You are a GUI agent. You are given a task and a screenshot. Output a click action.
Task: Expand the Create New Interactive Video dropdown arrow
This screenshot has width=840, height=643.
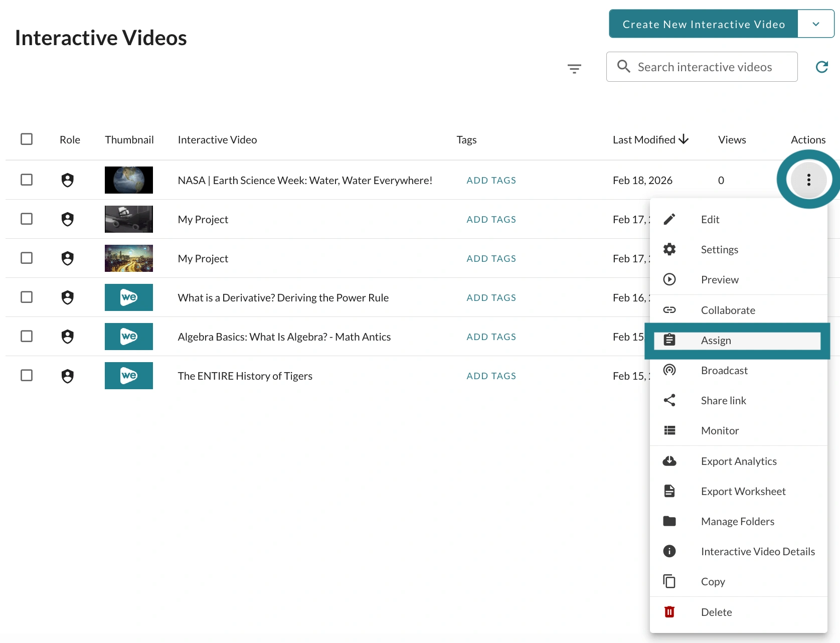pos(816,24)
